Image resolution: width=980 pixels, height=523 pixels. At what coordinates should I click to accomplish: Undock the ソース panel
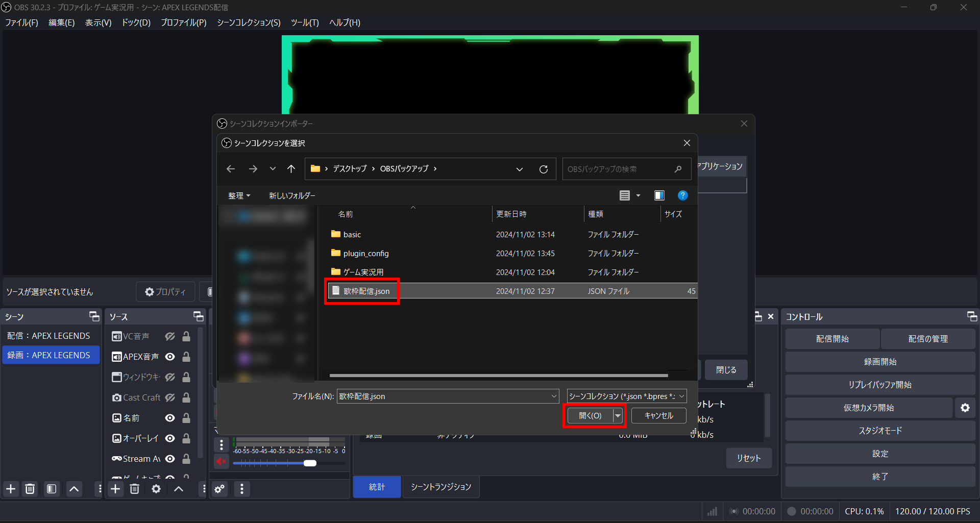tap(199, 316)
